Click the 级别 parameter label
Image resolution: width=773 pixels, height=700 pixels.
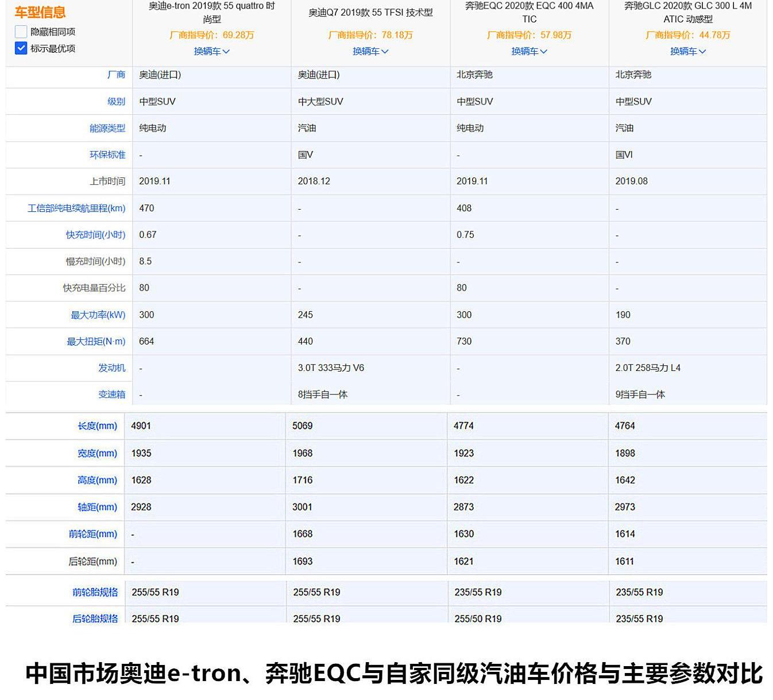pyautogui.click(x=116, y=102)
